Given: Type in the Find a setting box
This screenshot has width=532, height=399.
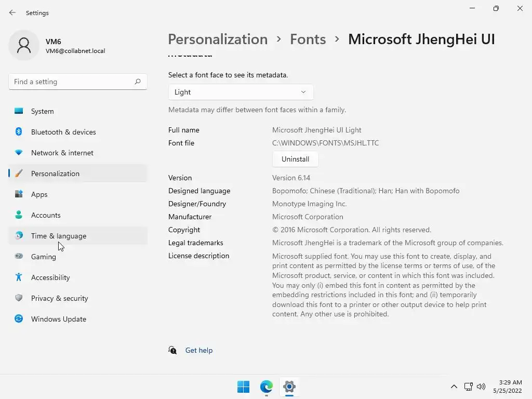Looking at the screenshot, I should 71,82.
